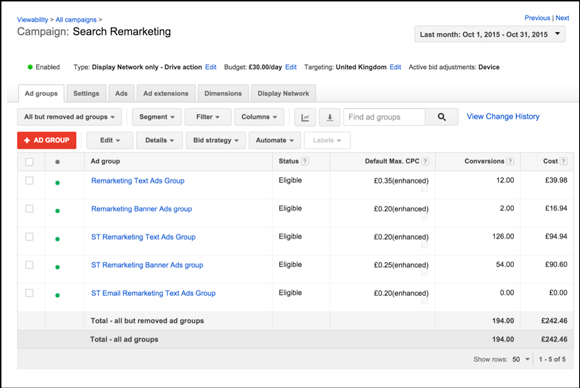
Task: Click the £94.94 cost value
Action: tap(556, 236)
